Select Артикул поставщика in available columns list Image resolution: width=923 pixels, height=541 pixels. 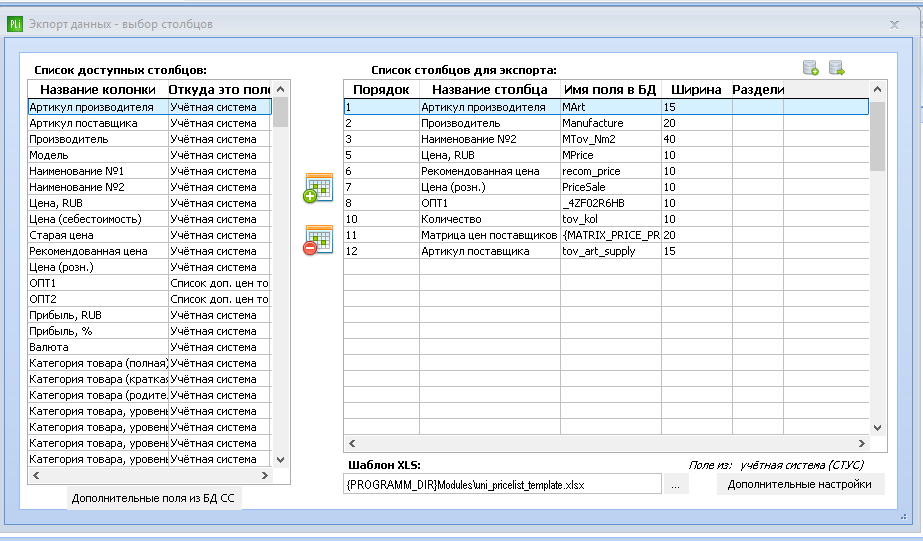pyautogui.click(x=150, y=123)
